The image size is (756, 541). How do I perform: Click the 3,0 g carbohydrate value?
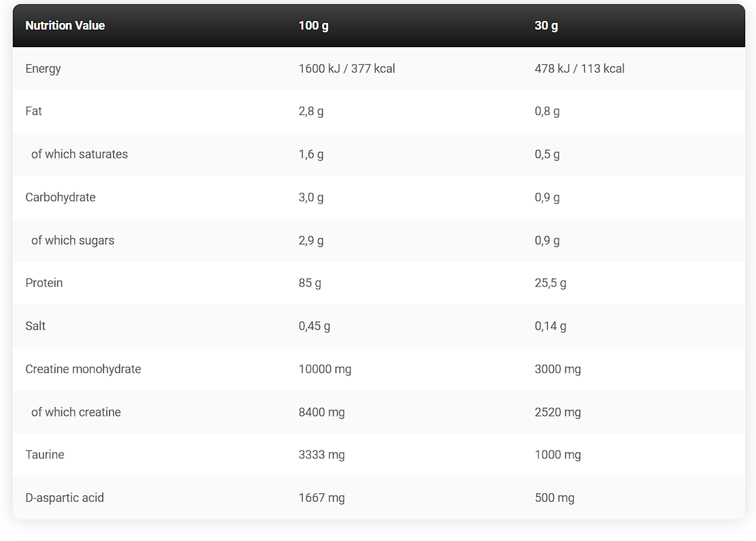click(x=311, y=197)
